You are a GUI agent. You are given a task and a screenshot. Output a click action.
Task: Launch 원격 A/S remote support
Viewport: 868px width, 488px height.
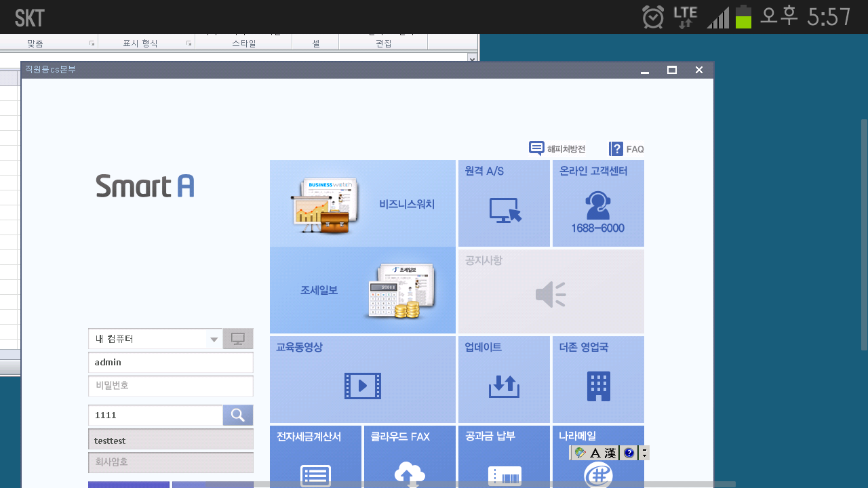(x=504, y=203)
